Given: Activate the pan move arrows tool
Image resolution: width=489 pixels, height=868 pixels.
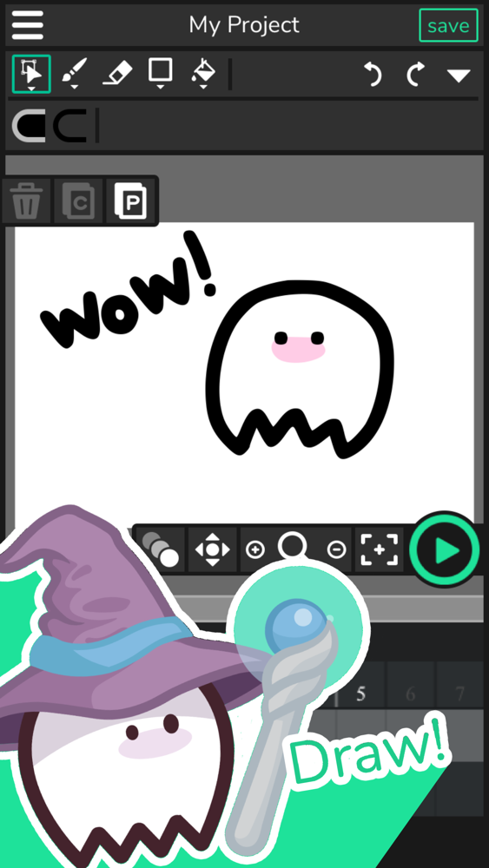Looking at the screenshot, I should click(213, 549).
